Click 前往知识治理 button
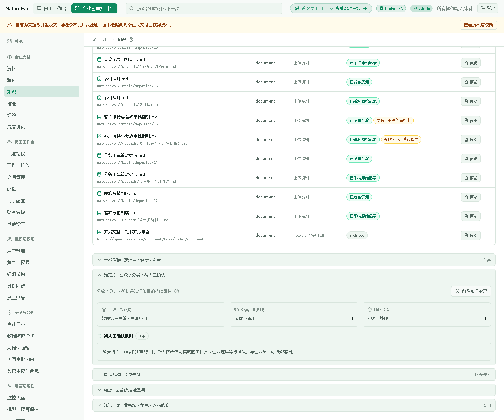The image size is (504, 420). point(471,291)
